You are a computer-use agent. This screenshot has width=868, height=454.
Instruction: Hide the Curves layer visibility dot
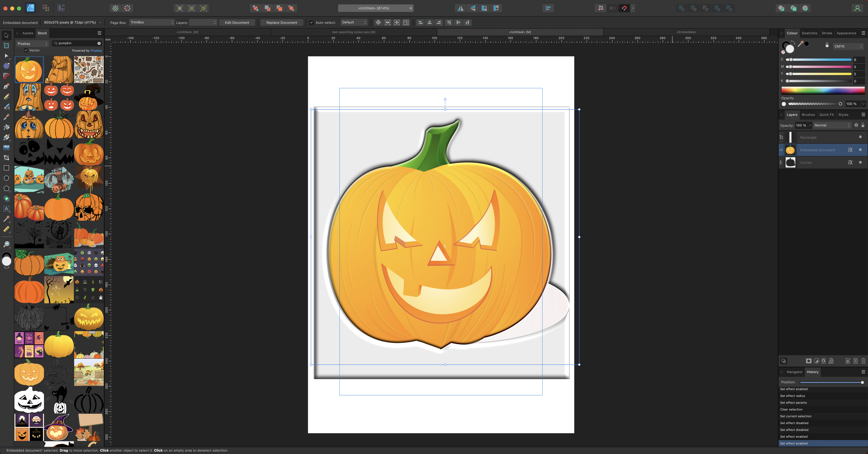(x=860, y=162)
